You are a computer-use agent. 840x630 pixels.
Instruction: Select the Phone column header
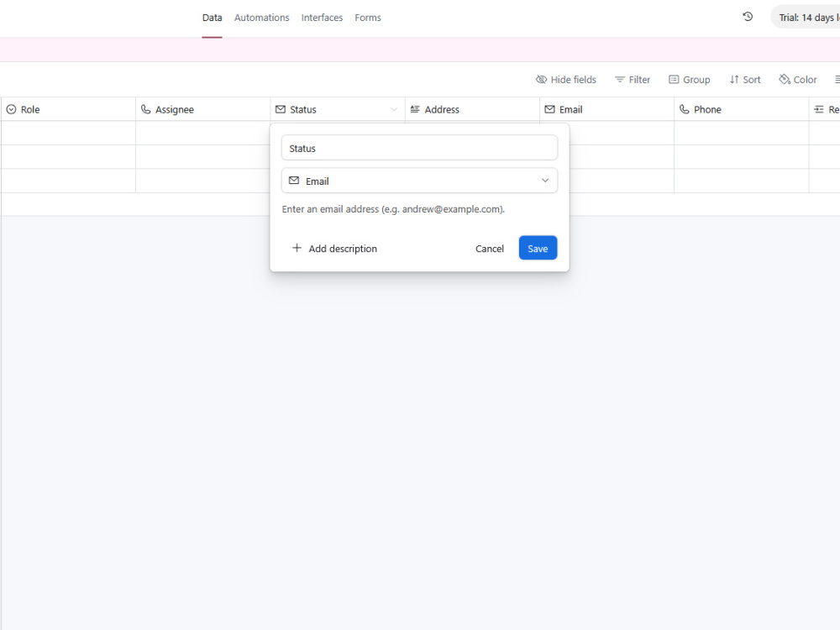pyautogui.click(x=742, y=109)
